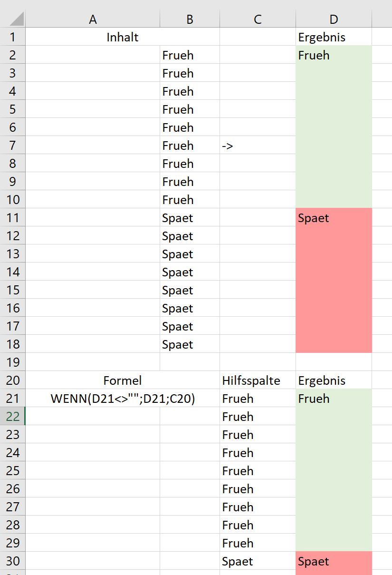Select red Spaet cell in D30

point(334,561)
